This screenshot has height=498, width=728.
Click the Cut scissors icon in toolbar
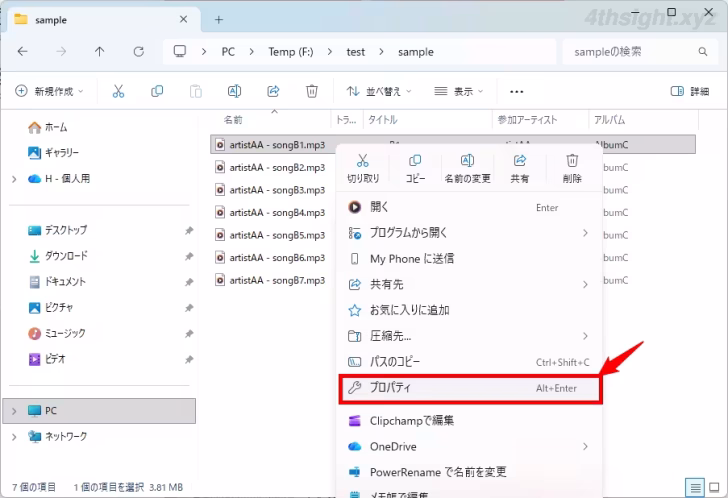(x=118, y=91)
